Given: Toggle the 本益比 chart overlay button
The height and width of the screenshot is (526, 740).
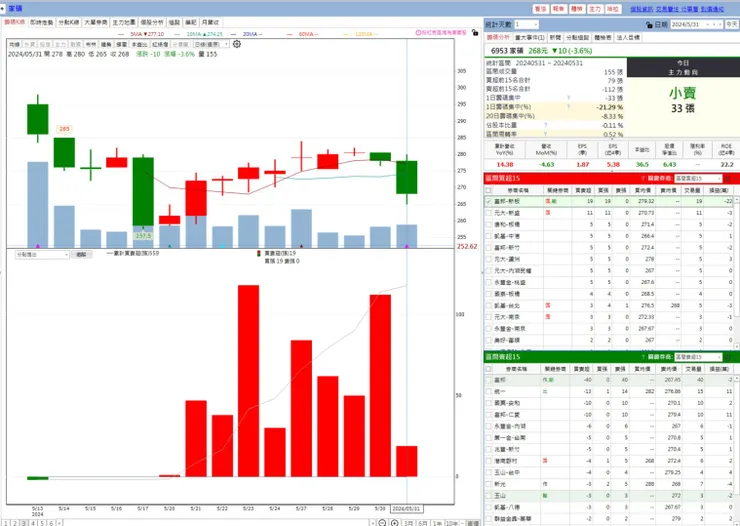Looking at the screenshot, I should (139, 44).
